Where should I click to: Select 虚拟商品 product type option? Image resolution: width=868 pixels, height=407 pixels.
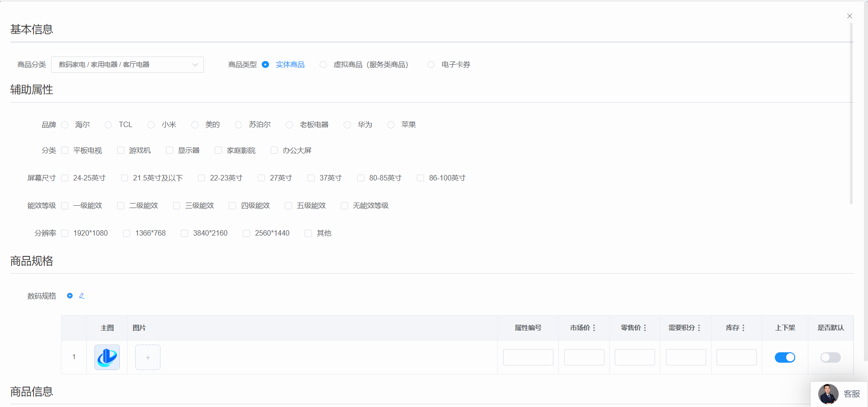323,65
